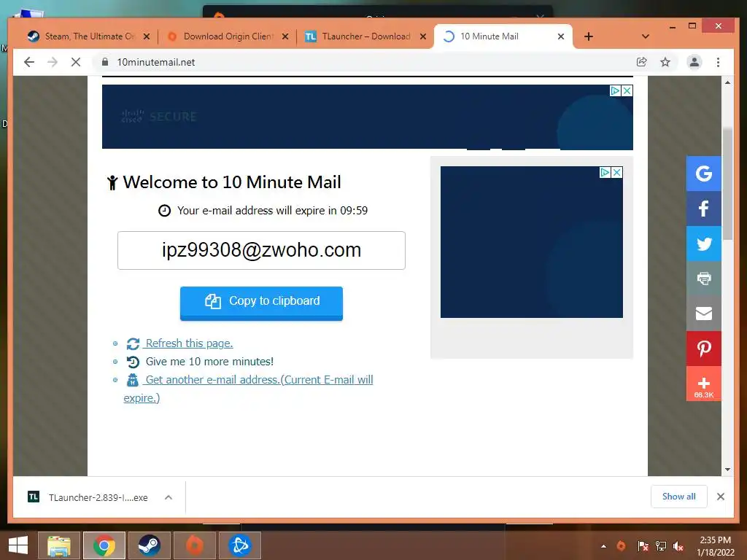Open Steam from taskbar
The height and width of the screenshot is (560, 747).
(x=149, y=545)
